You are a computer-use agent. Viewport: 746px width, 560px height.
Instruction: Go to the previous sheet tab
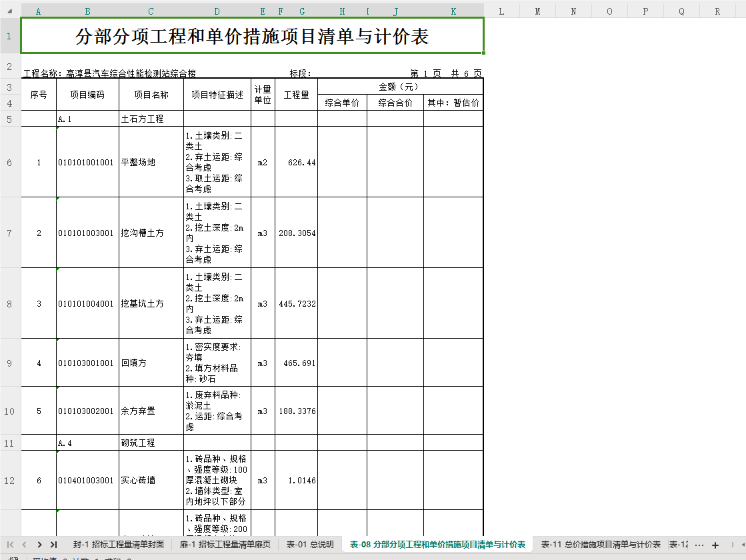24,545
